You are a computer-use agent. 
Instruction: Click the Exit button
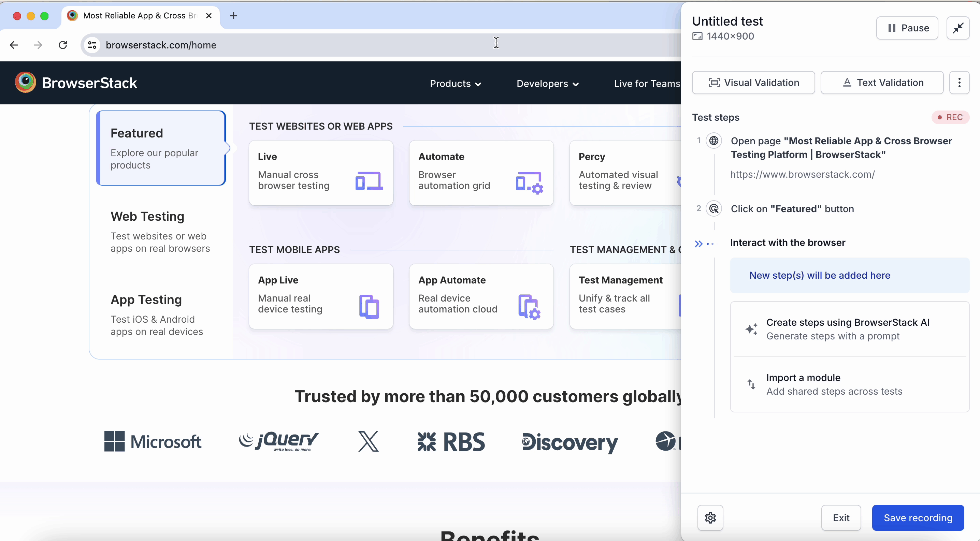click(841, 518)
